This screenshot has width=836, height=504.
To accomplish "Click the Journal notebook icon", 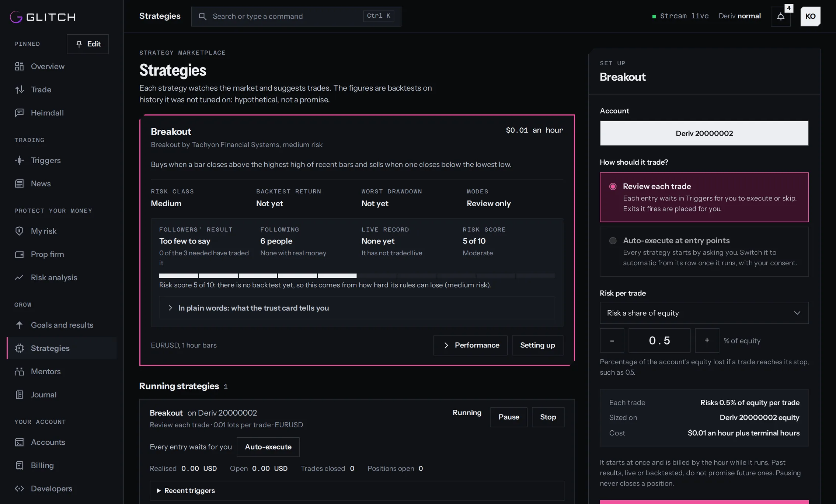I will pos(19,395).
